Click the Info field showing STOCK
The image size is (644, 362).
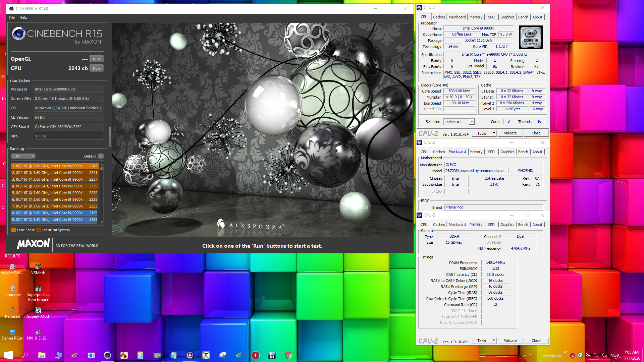point(68,136)
